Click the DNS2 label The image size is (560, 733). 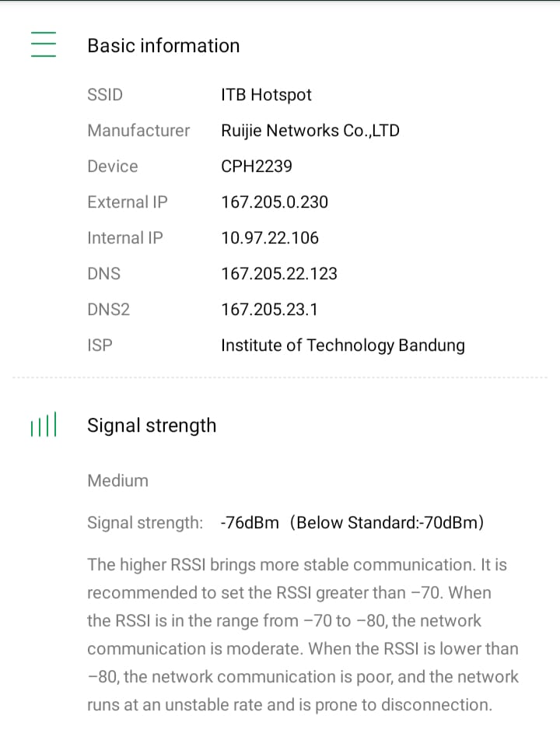(x=108, y=310)
